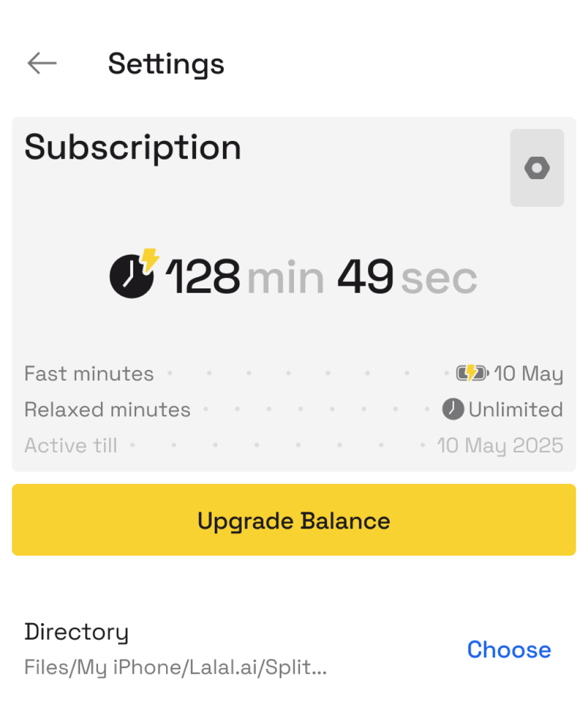Tap the back arrow icon
Viewport: 588px width, 703px height.
(42, 63)
